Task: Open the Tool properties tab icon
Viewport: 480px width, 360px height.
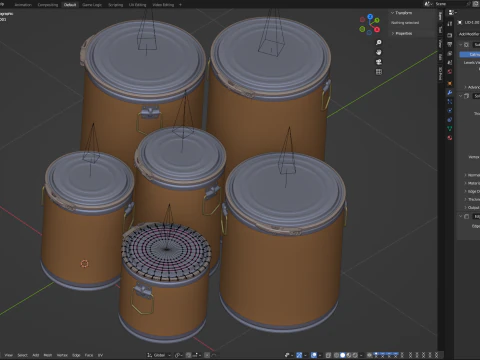Action: pyautogui.click(x=450, y=24)
